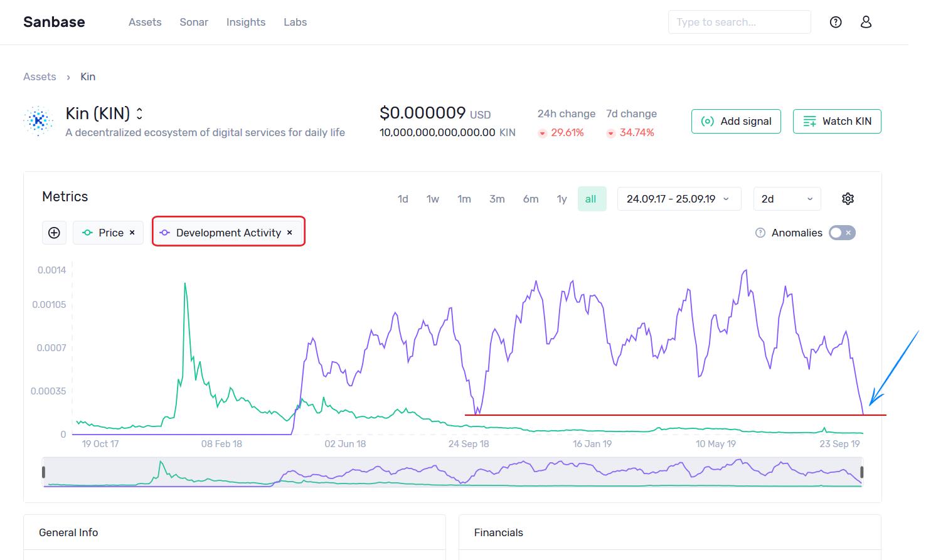Image resolution: width=926 pixels, height=560 pixels.
Task: Select the 6m time range
Action: pyautogui.click(x=531, y=199)
